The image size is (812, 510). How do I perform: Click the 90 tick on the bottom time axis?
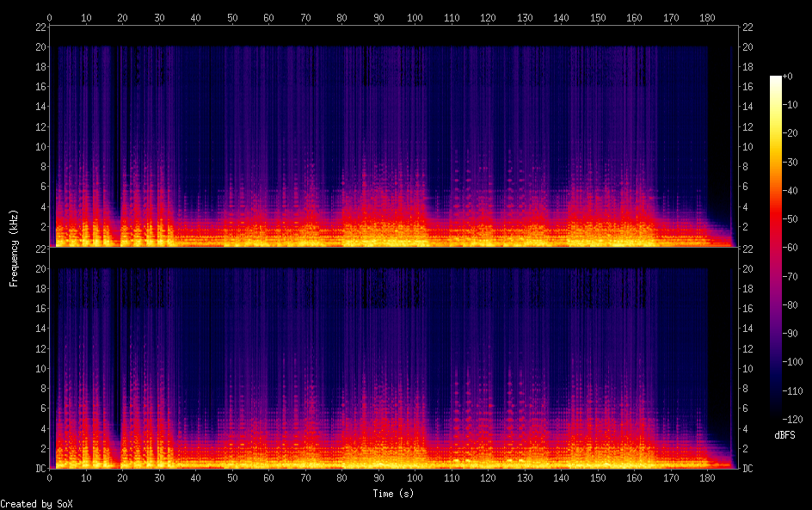[378, 479]
